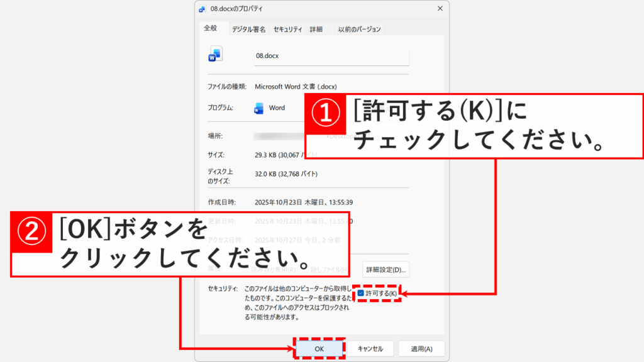Click the Word program icon next to プログラム
Screen dimensions: 644x362
point(258,108)
